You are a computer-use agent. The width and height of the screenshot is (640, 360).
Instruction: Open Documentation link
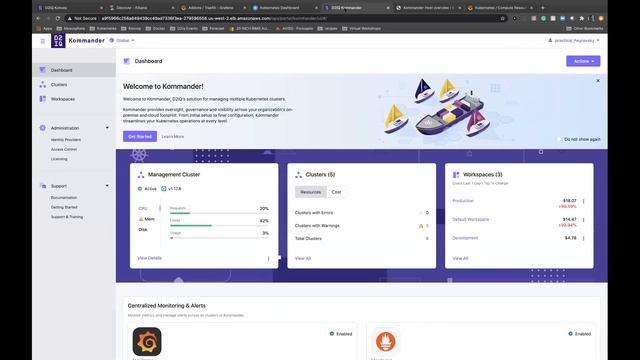[64, 198]
